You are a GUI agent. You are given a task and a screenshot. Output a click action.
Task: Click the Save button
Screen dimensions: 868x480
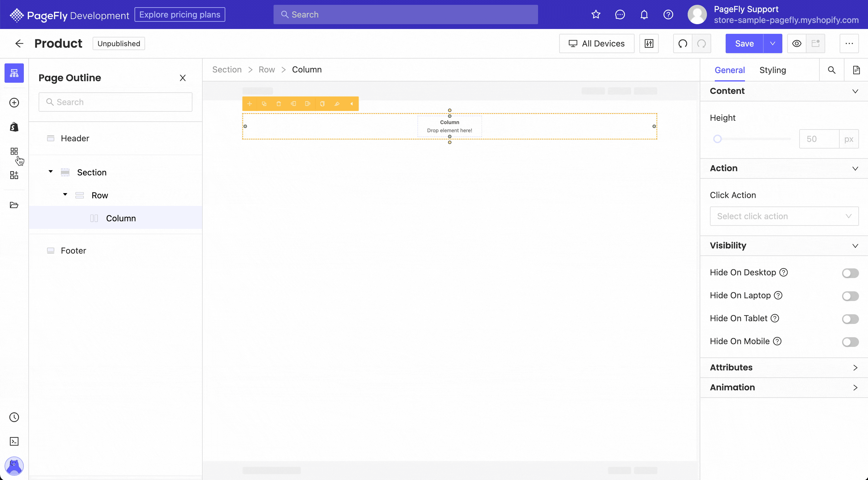(x=744, y=43)
